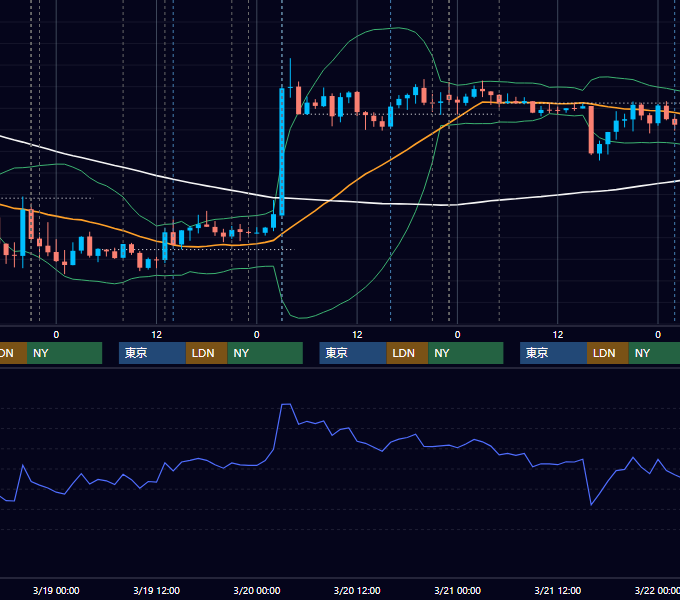Select the NY session block starting 3/21 evening

pyautogui.click(x=654, y=353)
